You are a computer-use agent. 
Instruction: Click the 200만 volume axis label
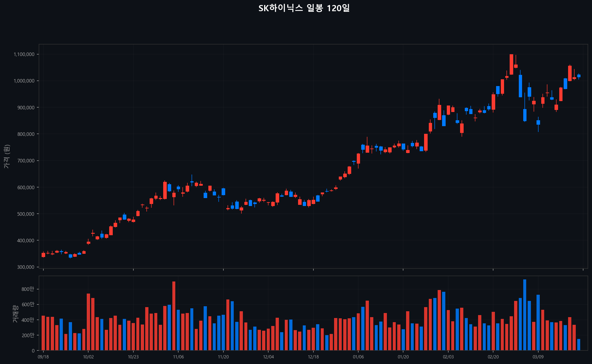[28, 335]
